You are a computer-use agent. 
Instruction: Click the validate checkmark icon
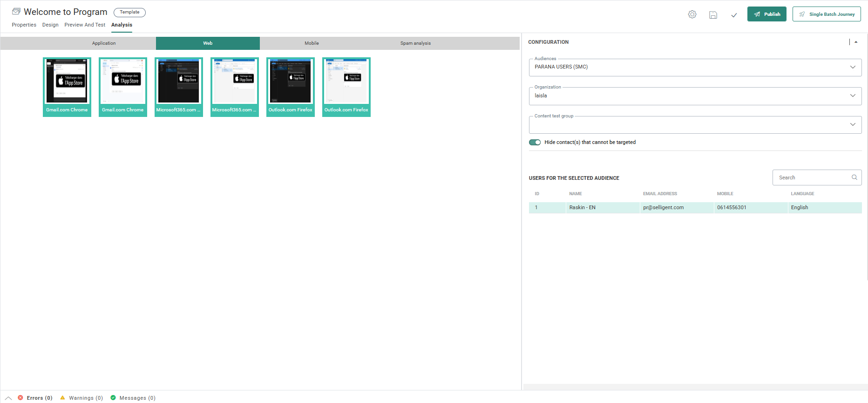734,15
